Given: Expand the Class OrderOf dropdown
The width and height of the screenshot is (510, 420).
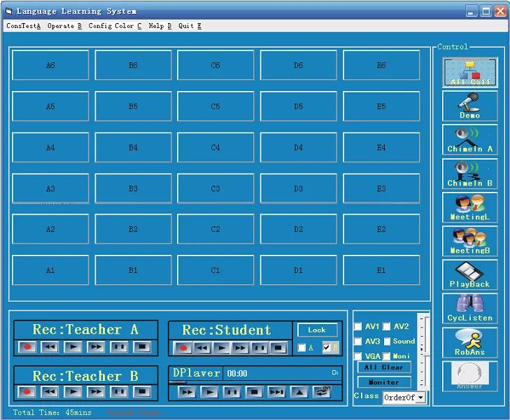Looking at the screenshot, I should tap(420, 398).
